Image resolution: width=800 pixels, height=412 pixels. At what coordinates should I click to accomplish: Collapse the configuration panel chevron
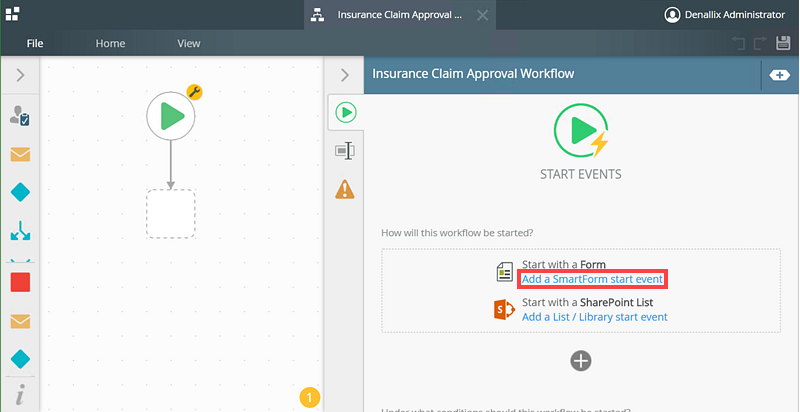[x=345, y=75]
